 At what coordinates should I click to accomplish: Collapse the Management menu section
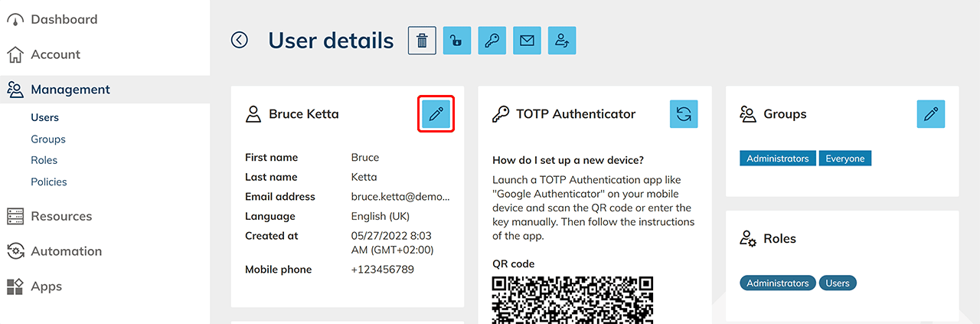coord(70,90)
